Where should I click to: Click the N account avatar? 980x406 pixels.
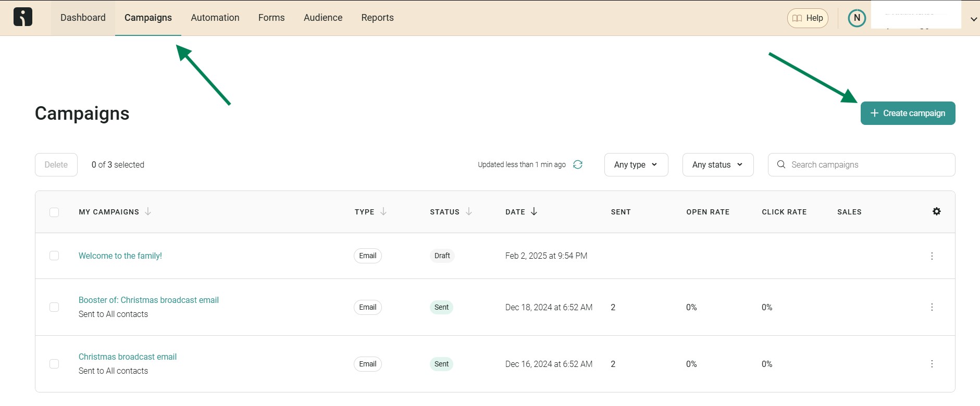point(857,18)
